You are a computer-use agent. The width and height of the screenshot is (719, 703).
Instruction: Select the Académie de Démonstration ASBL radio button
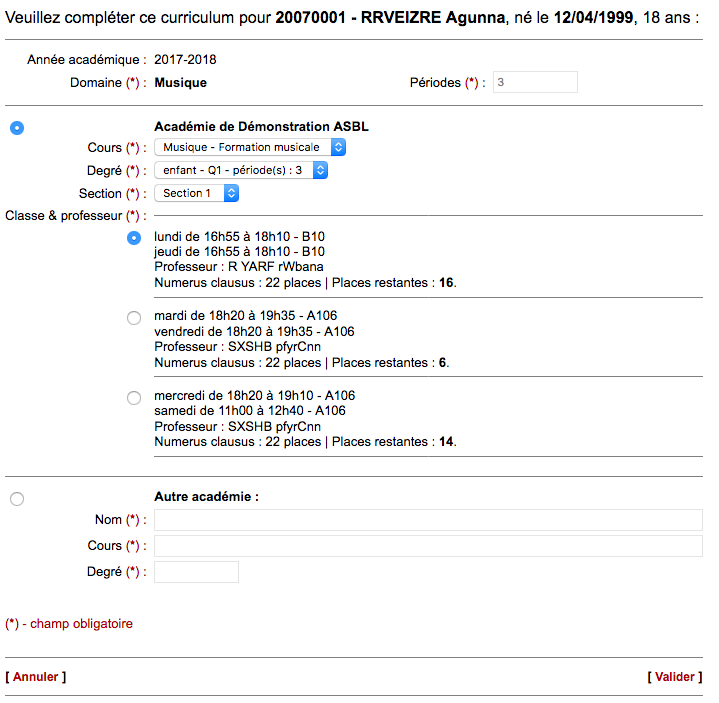coord(17,128)
